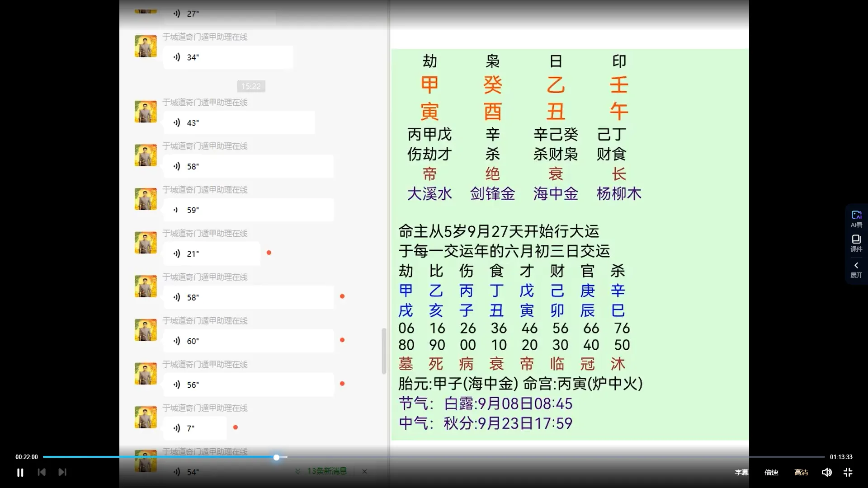868x488 pixels.
Task: Click the 15:22 timestamp label
Action: tap(251, 86)
